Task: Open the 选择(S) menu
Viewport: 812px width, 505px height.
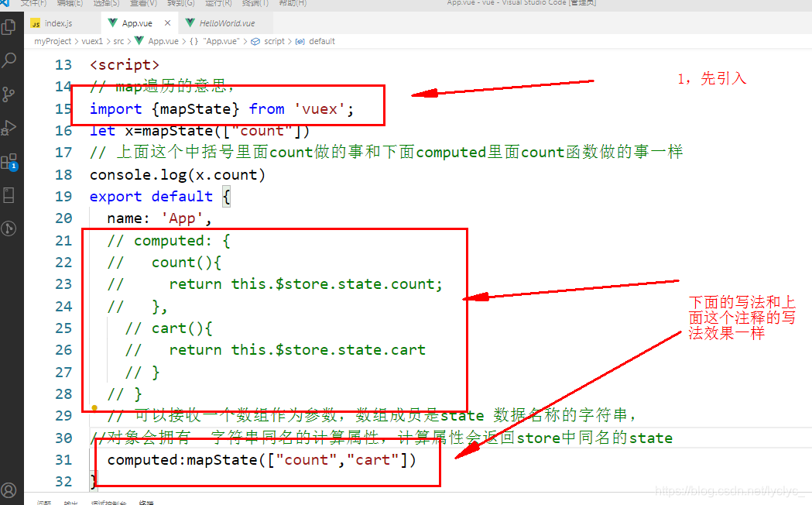Action: 106,2
